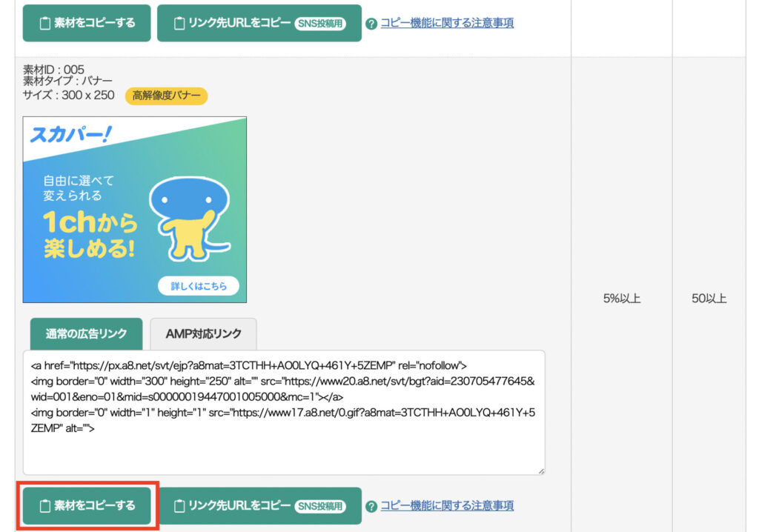The height and width of the screenshot is (532, 759).
Task: Open コピー機能に関する注意事項 link above 素材ID 005
Action: tap(447, 23)
